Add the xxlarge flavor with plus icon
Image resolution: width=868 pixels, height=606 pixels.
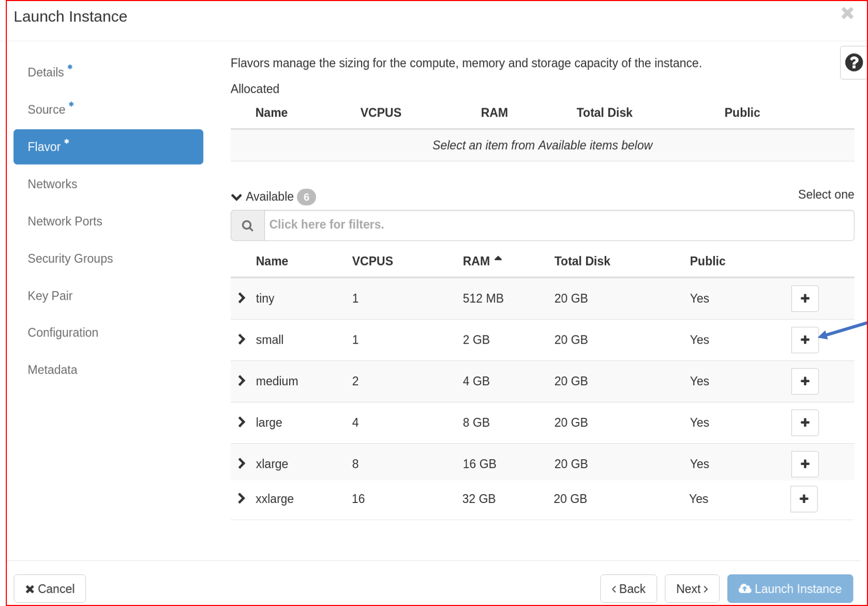tap(803, 499)
